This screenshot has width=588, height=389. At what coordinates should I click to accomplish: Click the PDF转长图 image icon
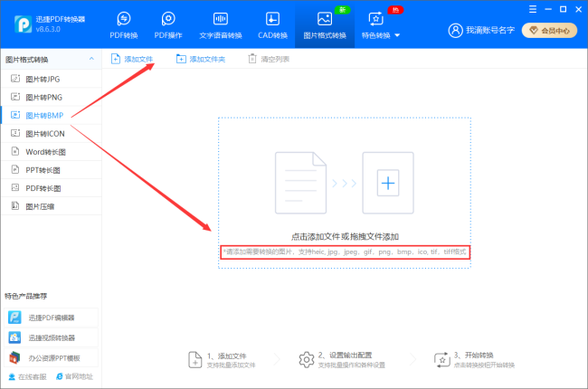pos(15,187)
